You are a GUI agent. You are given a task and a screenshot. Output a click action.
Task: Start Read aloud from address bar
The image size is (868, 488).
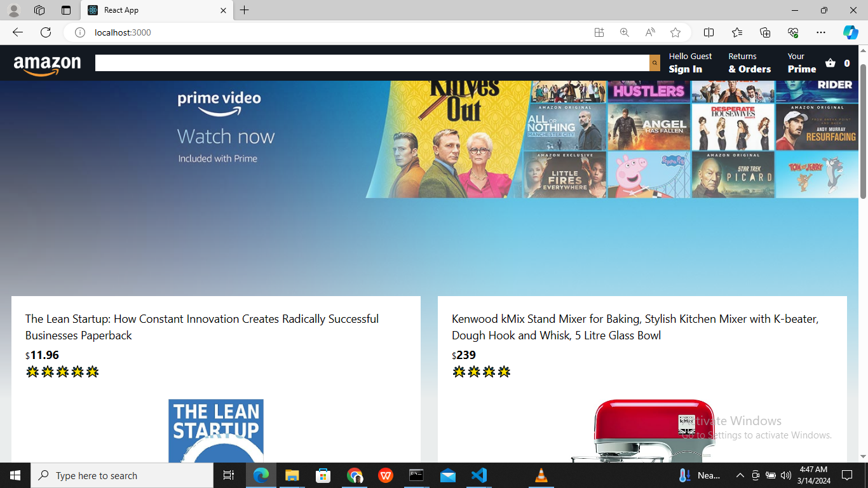click(x=650, y=32)
